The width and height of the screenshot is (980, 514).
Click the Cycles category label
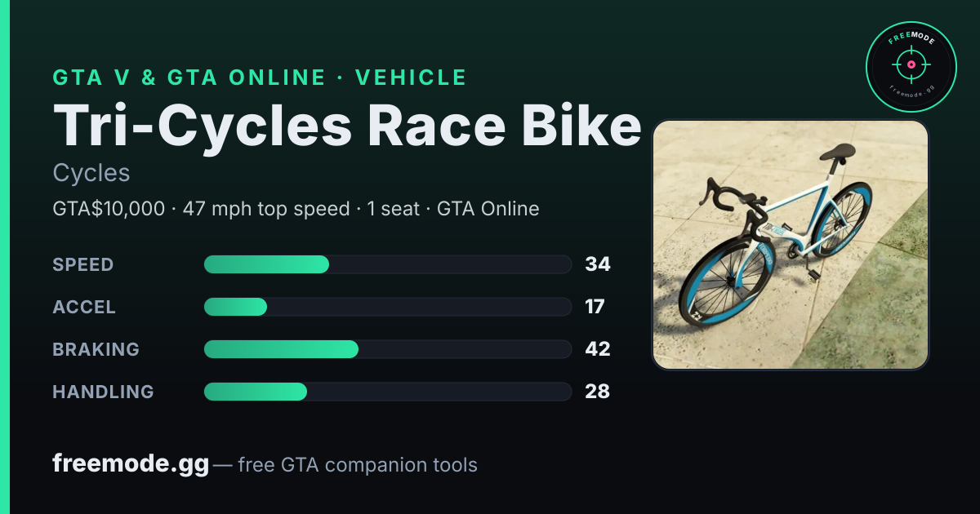click(x=91, y=173)
